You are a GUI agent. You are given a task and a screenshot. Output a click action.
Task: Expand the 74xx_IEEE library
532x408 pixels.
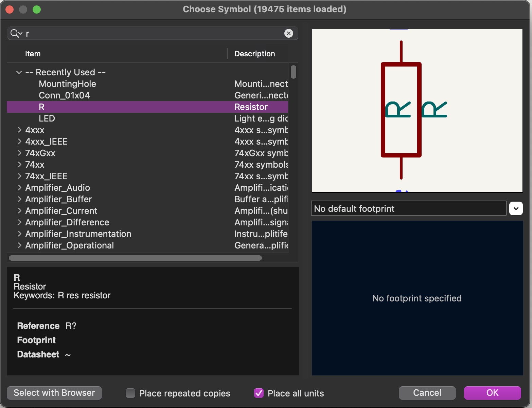click(19, 176)
